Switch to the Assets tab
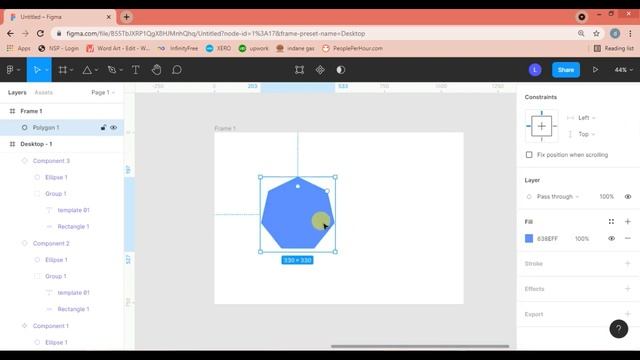The image size is (640, 360). click(x=44, y=93)
